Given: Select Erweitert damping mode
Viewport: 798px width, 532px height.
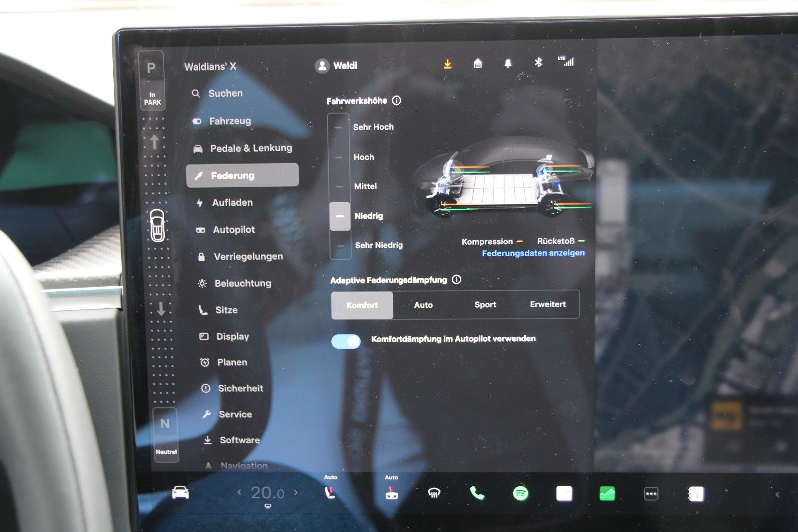Looking at the screenshot, I should [x=548, y=304].
